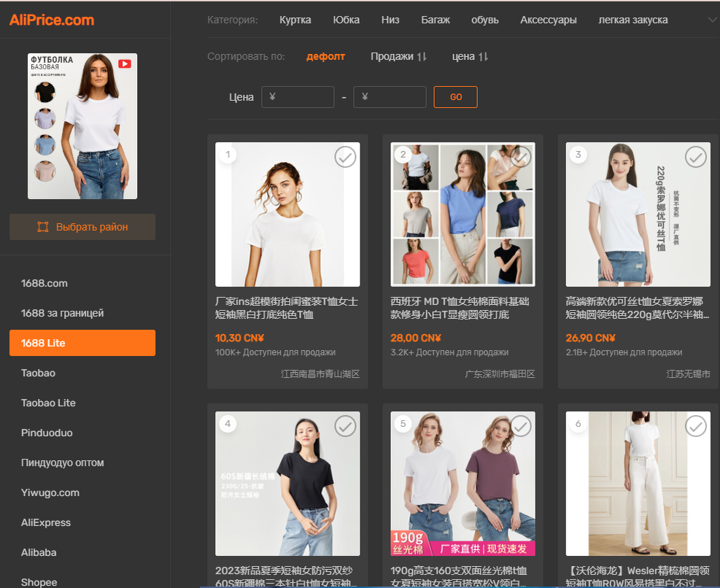720x588 pixels.
Task: Select product 2 checkmark circle
Action: (x=521, y=157)
